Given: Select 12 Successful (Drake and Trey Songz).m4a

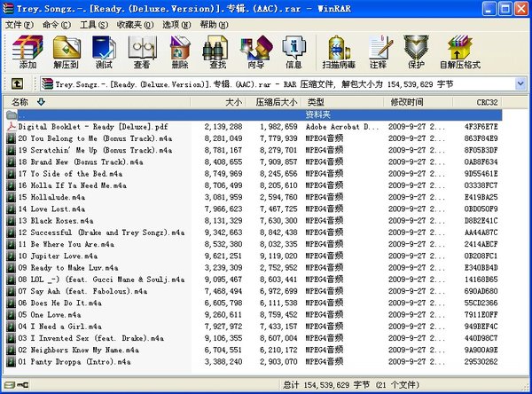Looking at the screenshot, I should [x=101, y=232].
